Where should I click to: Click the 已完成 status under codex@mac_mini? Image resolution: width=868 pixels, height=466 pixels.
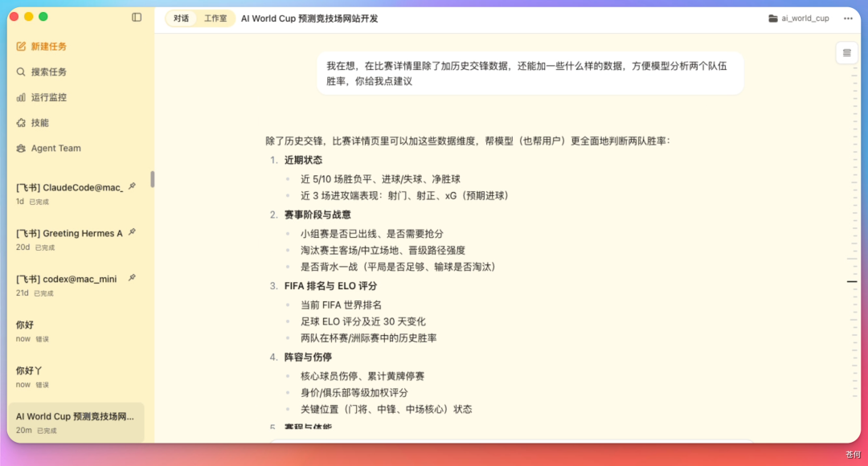43,293
